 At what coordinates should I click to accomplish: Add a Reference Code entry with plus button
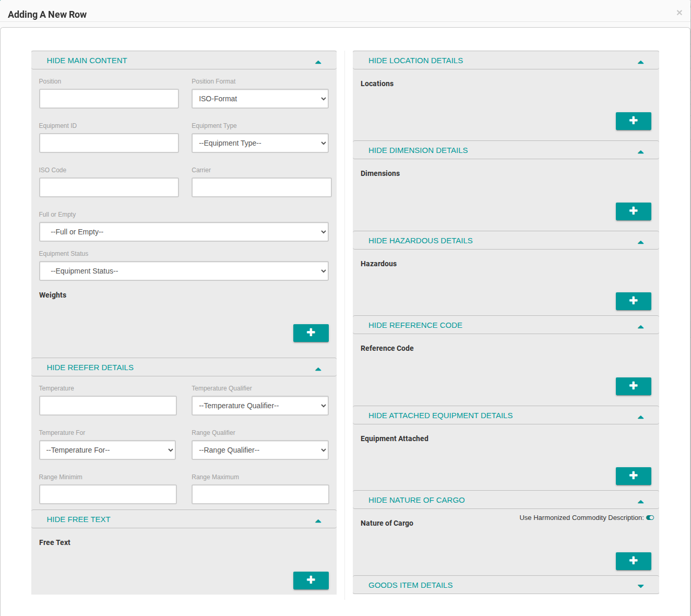click(x=634, y=386)
